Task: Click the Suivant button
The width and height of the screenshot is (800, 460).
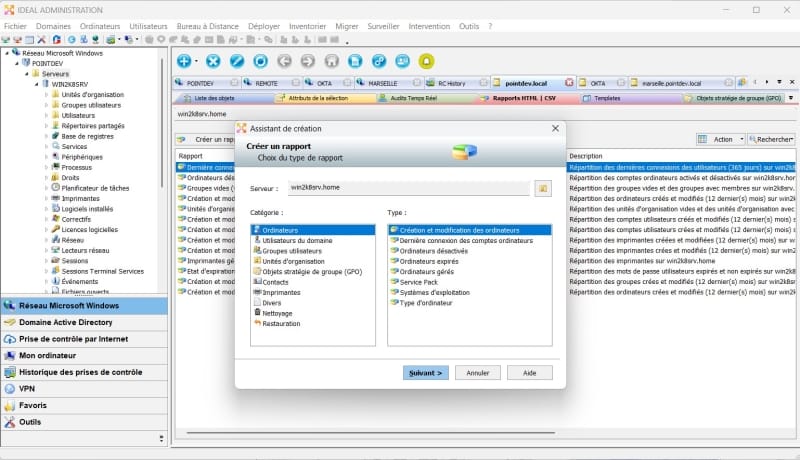Action: [426, 373]
